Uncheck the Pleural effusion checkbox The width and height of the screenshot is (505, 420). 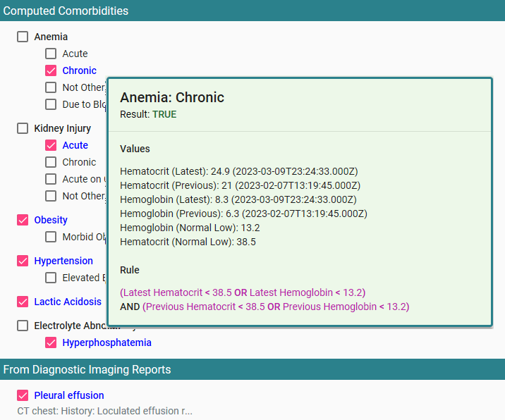click(x=23, y=395)
